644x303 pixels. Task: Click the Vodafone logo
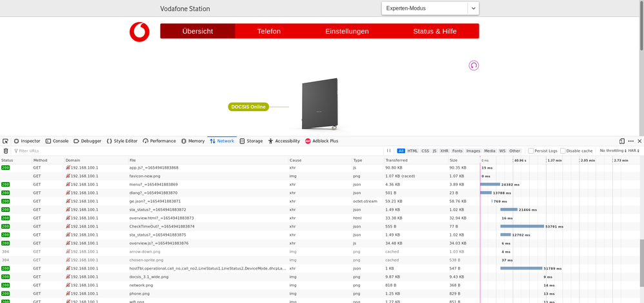coord(139,32)
